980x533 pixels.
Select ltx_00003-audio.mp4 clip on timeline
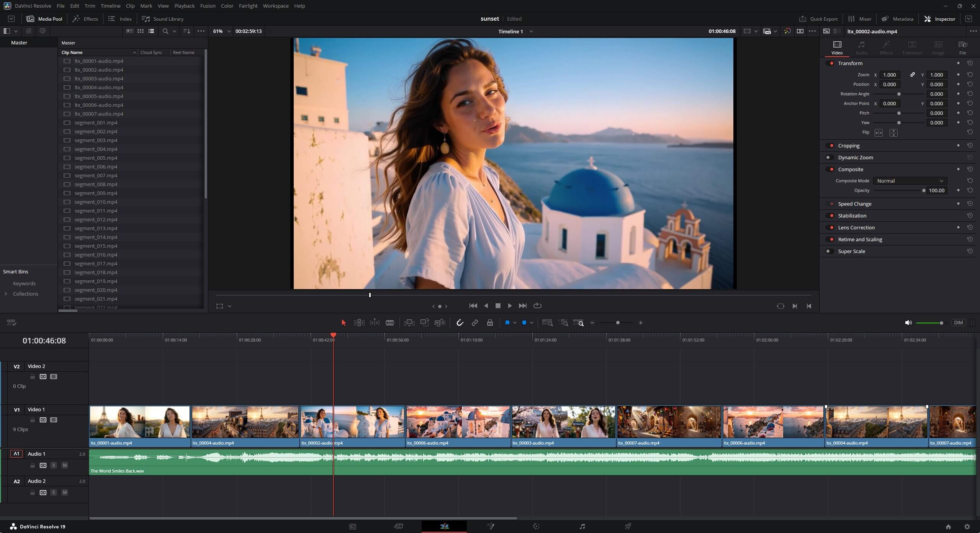coord(563,426)
